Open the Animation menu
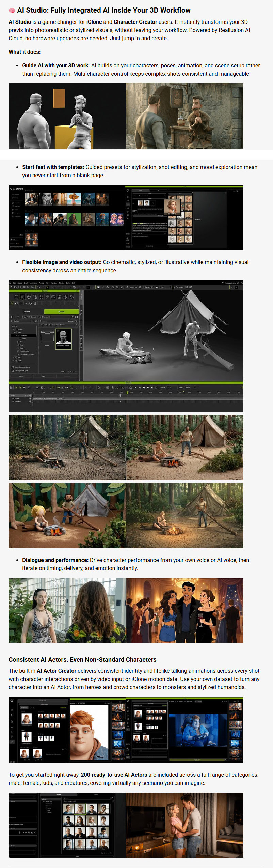Viewport: 273px width, 868px height. point(34,283)
